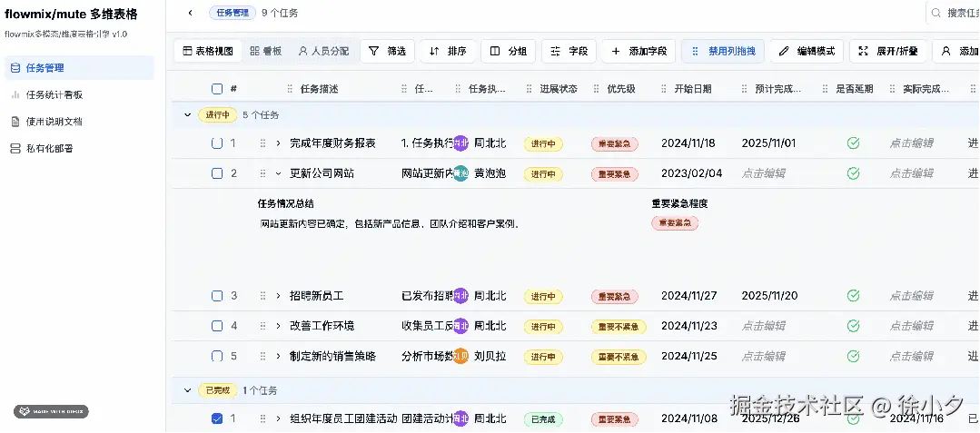This screenshot has width=980, height=433.
Task: Click 预计完成 column header
Action: (778, 89)
